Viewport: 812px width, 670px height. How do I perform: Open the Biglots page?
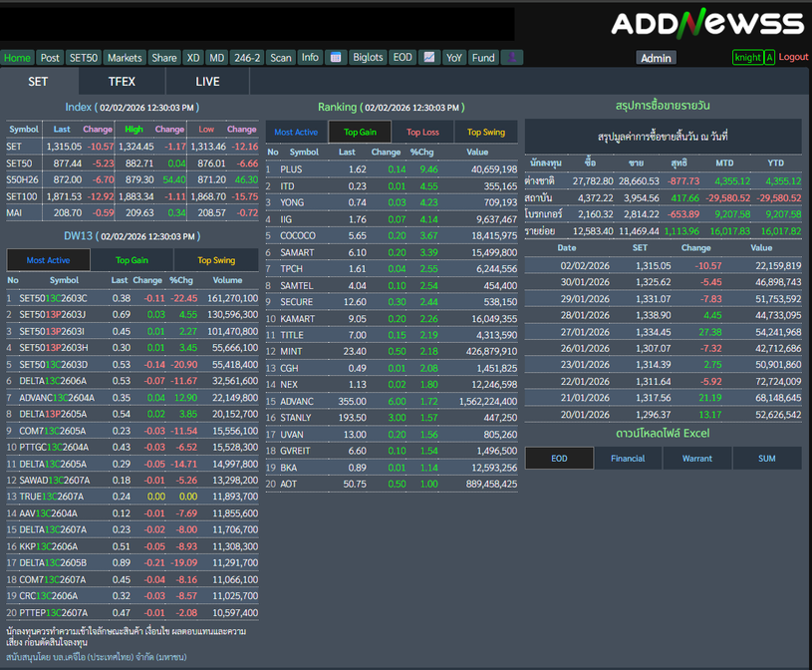[368, 58]
